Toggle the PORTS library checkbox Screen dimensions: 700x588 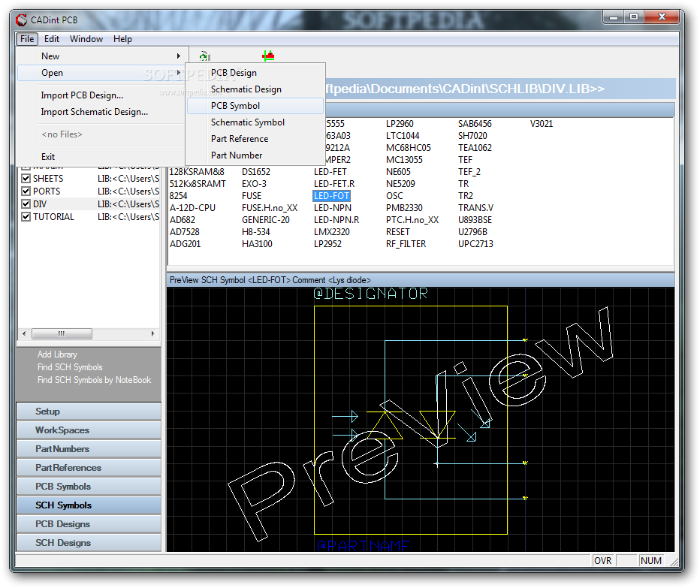(26, 191)
